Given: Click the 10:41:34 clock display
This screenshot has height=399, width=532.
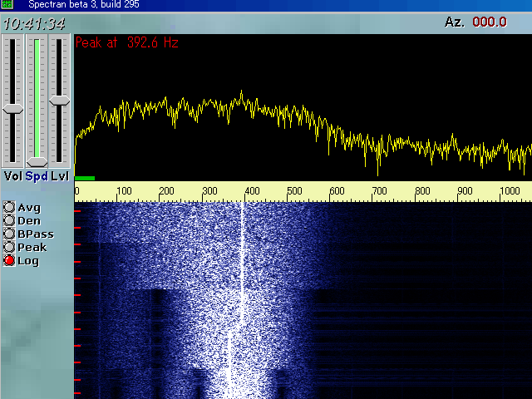Looking at the screenshot, I should click(35, 23).
